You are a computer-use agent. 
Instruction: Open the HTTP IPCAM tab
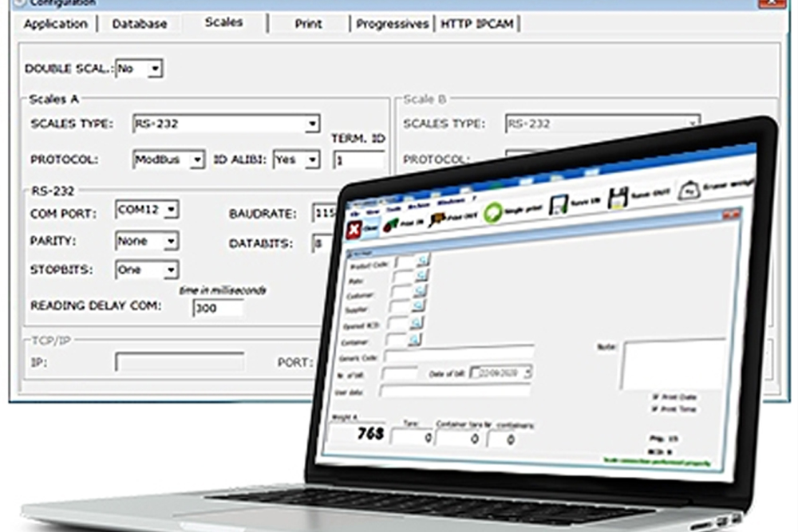click(478, 24)
